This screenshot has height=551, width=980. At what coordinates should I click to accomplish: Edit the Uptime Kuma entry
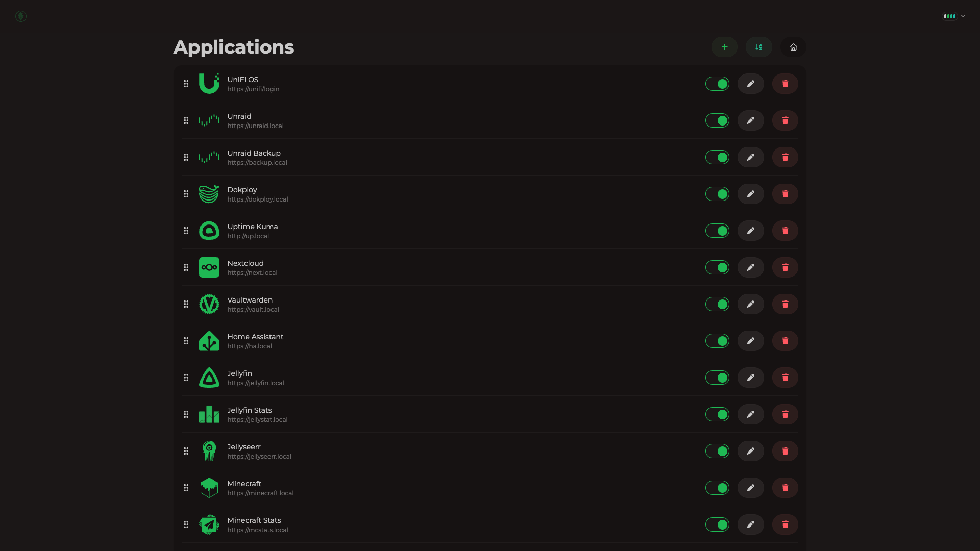[x=751, y=231]
